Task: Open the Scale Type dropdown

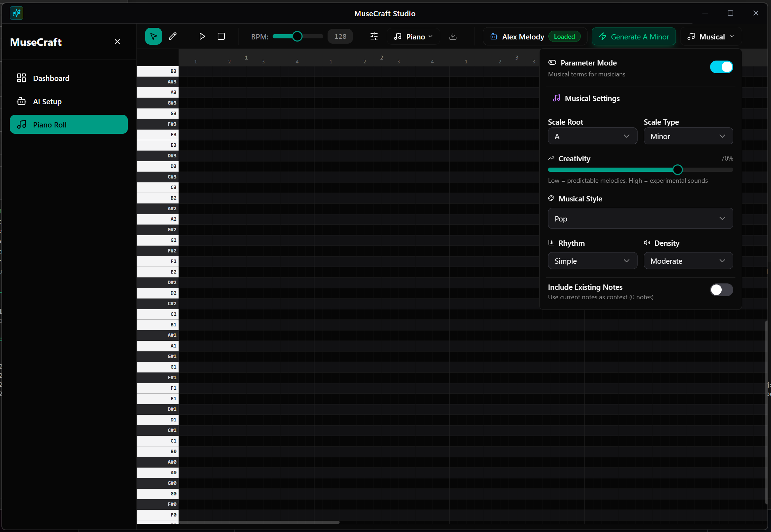Action: click(x=688, y=136)
